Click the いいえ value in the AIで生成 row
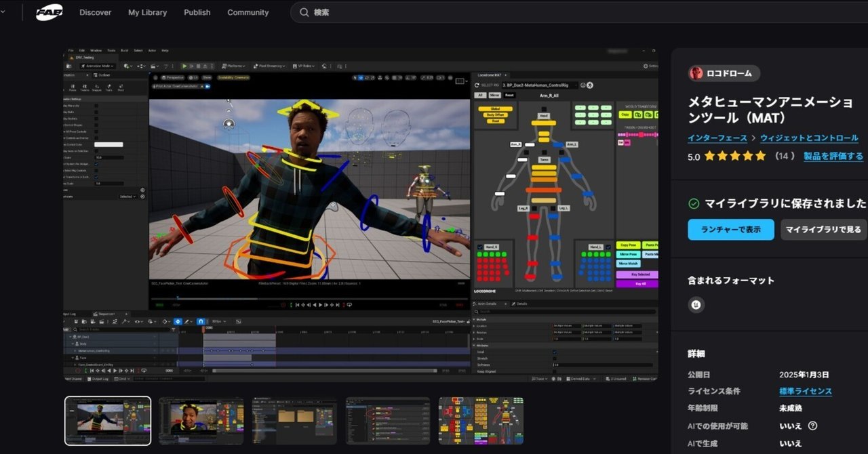The image size is (868, 454). point(791,444)
